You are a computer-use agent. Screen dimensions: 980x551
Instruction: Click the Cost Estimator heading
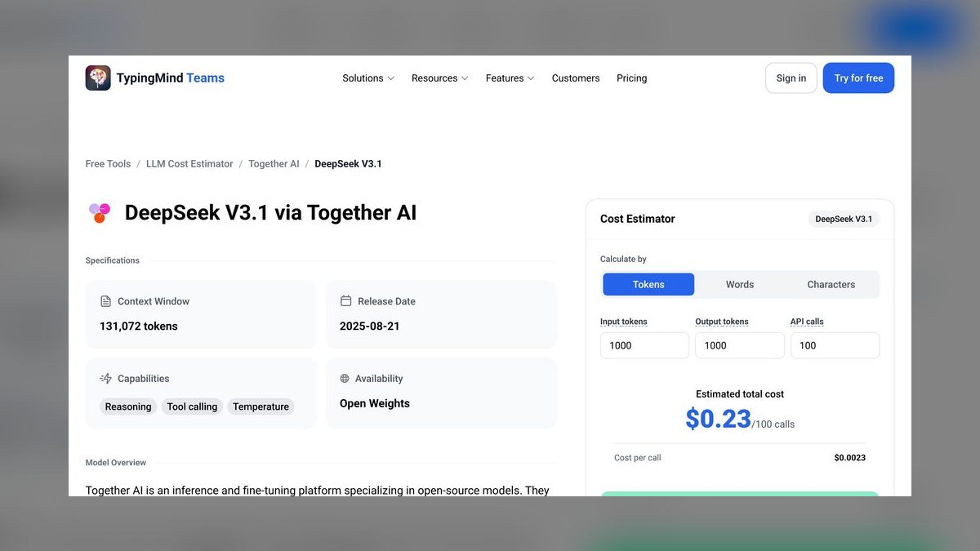click(x=638, y=219)
